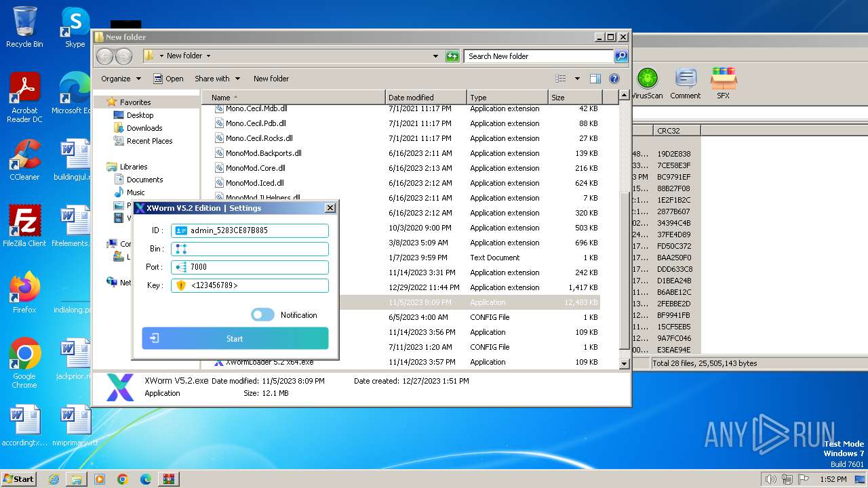This screenshot has height=488, width=868.
Task: Click the Windows Start button
Action: 18,479
